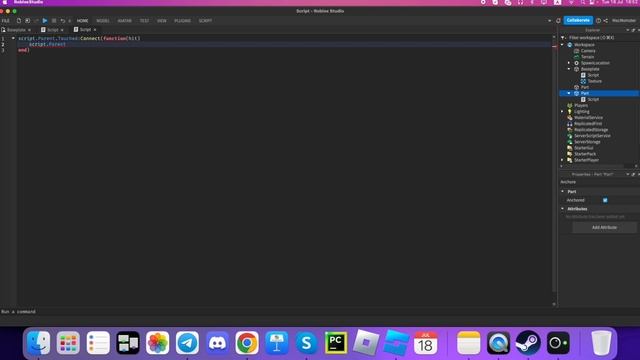Open Photos from the Dock
The image size is (640, 360).
pos(158,343)
